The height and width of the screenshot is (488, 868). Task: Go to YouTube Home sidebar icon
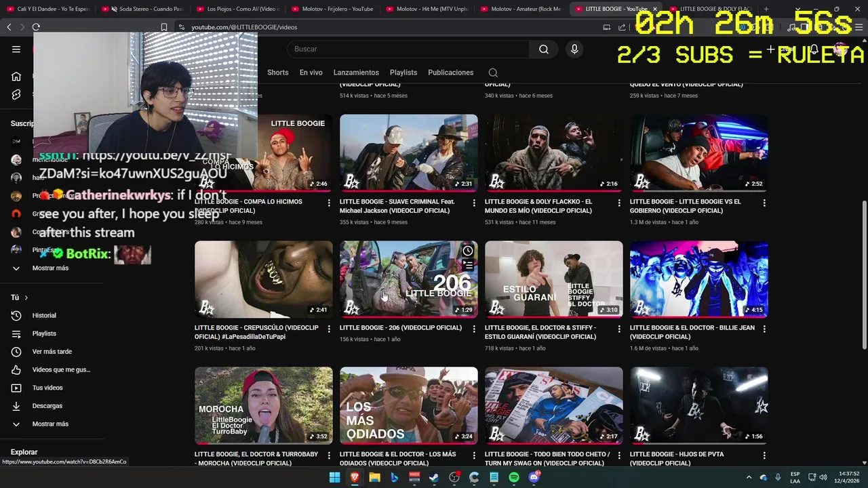point(16,77)
